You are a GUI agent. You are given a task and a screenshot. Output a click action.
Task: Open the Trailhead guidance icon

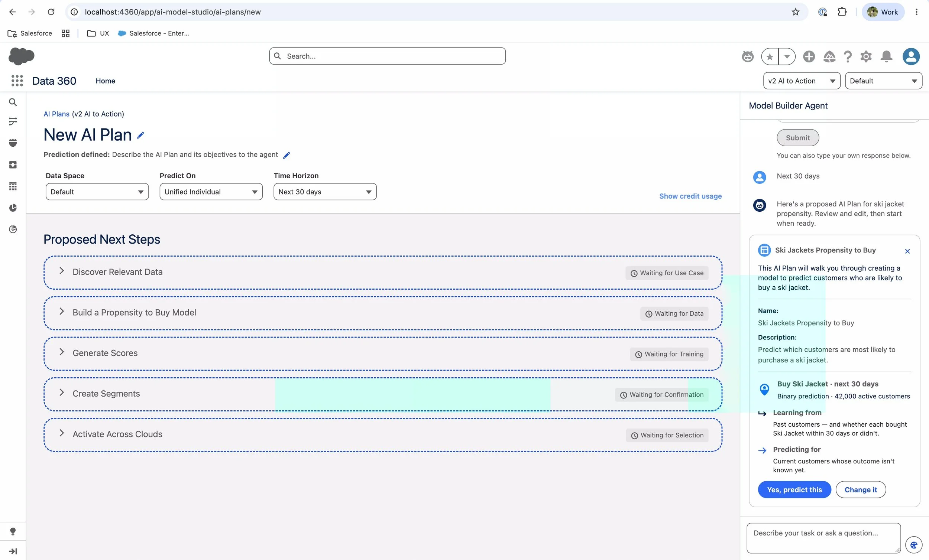coord(829,56)
